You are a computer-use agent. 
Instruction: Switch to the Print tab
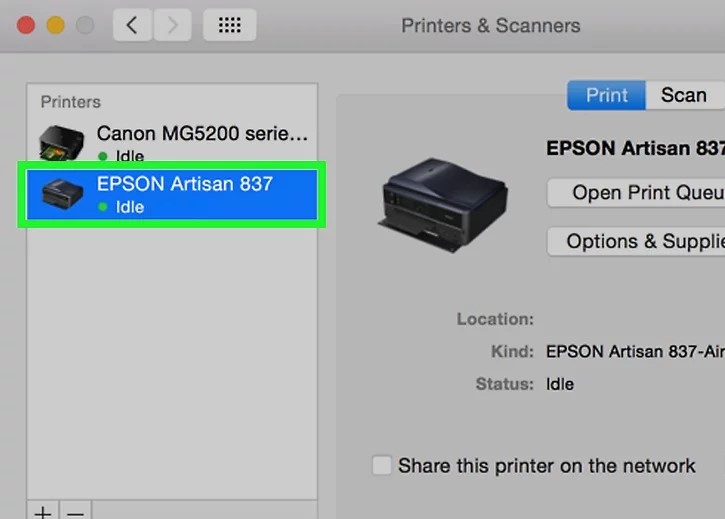pyautogui.click(x=607, y=95)
